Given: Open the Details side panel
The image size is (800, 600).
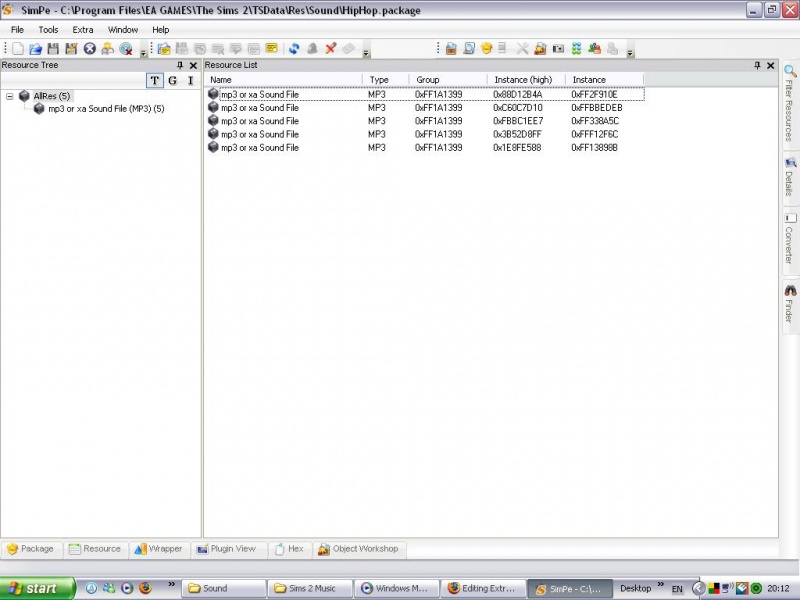Looking at the screenshot, I should pos(790,177).
